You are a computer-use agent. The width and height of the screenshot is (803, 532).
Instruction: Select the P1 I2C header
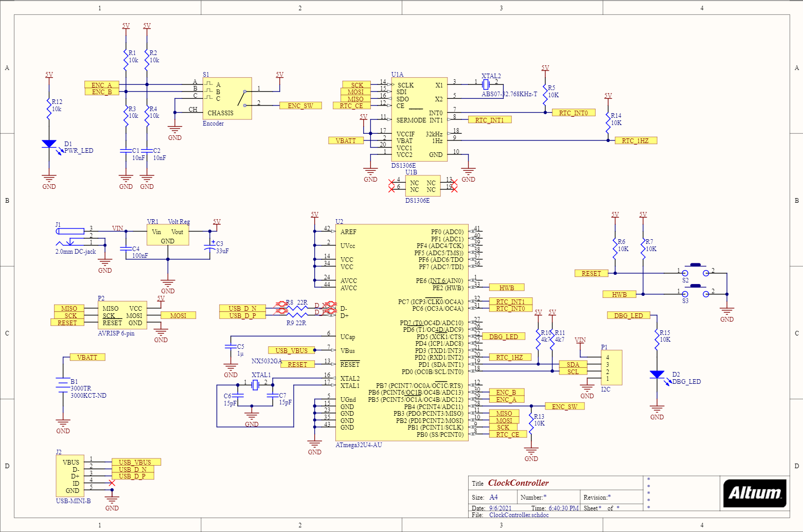(x=612, y=368)
